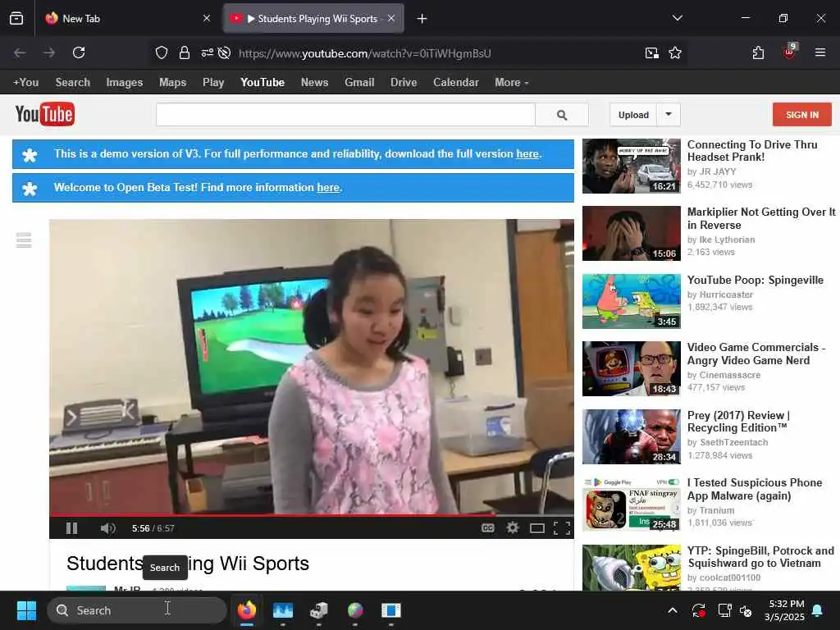This screenshot has width=840, height=630.
Task: Go forward with the forward arrow
Action: tap(49, 52)
